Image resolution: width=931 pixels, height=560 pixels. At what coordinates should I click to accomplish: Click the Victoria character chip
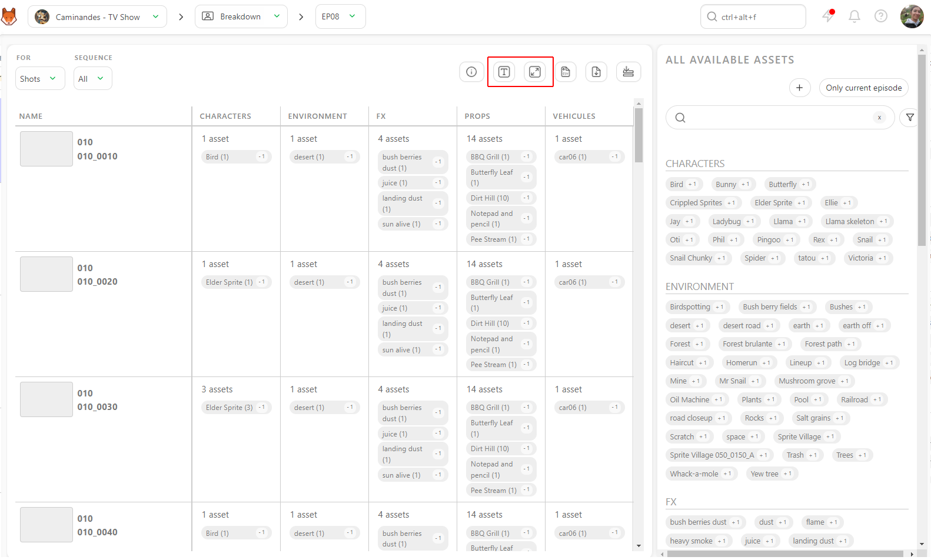(867, 258)
